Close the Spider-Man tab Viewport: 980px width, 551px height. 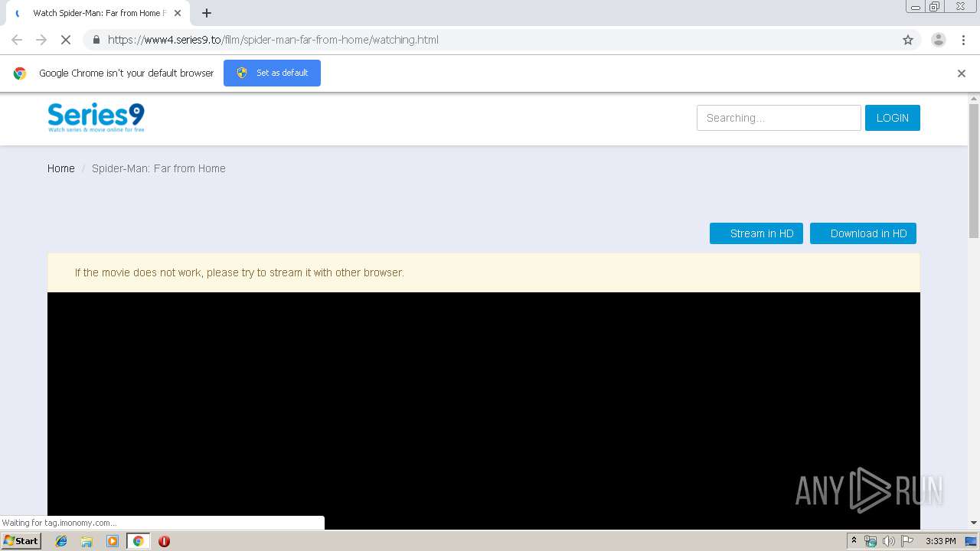tap(178, 13)
